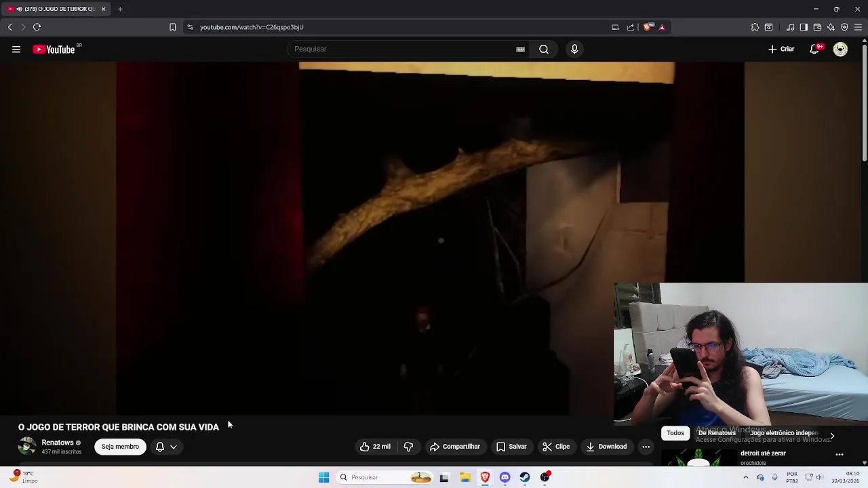
Task: Open Windows Start menu
Action: point(323,477)
